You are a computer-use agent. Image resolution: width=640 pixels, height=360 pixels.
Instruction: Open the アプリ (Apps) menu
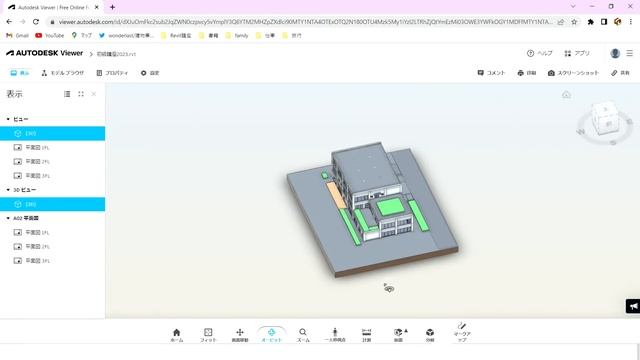[577, 53]
